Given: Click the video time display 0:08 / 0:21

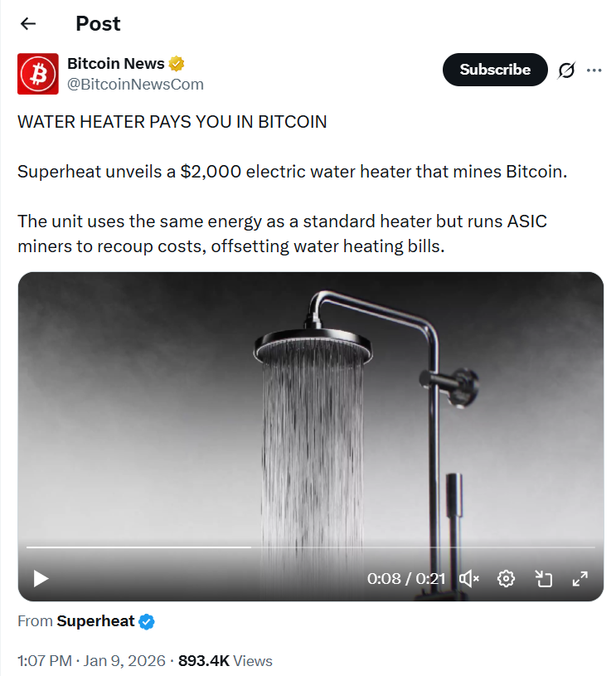Looking at the screenshot, I should (406, 578).
